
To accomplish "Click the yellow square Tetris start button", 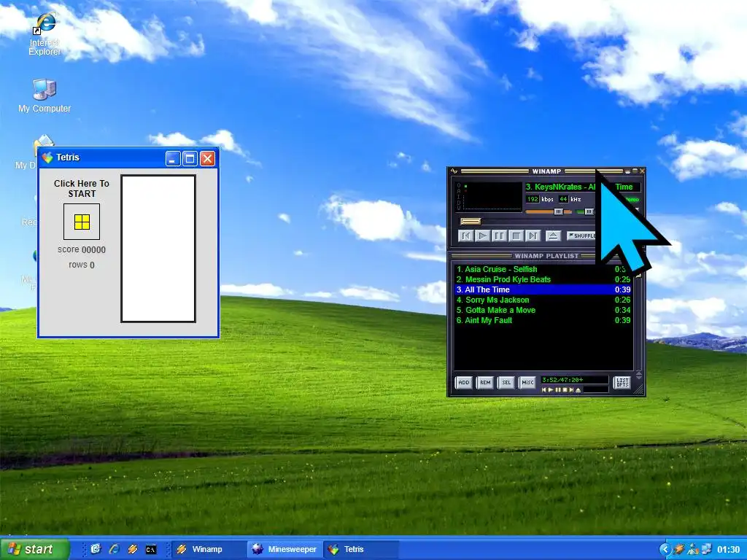I will pos(82,222).
